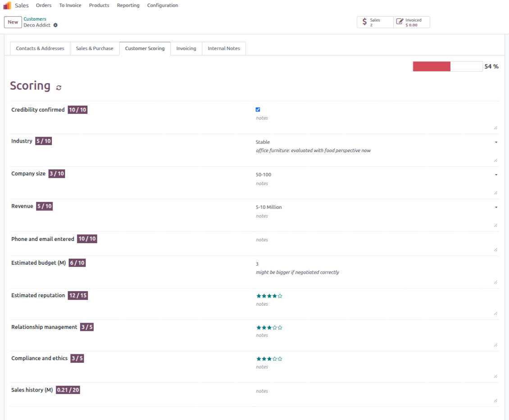
Task: Uncheck the Credibility confirmed checkbox
Action: coord(258,109)
